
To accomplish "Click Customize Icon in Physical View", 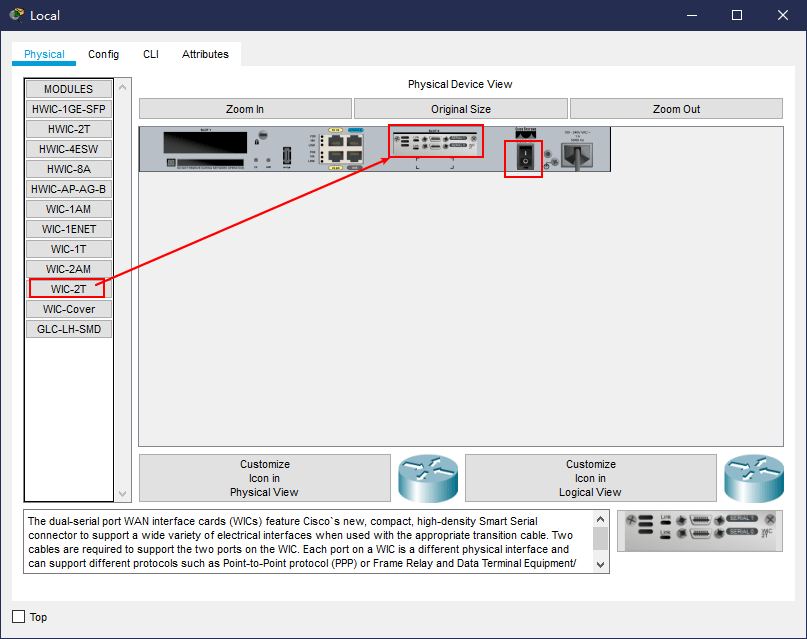I will click(x=265, y=478).
